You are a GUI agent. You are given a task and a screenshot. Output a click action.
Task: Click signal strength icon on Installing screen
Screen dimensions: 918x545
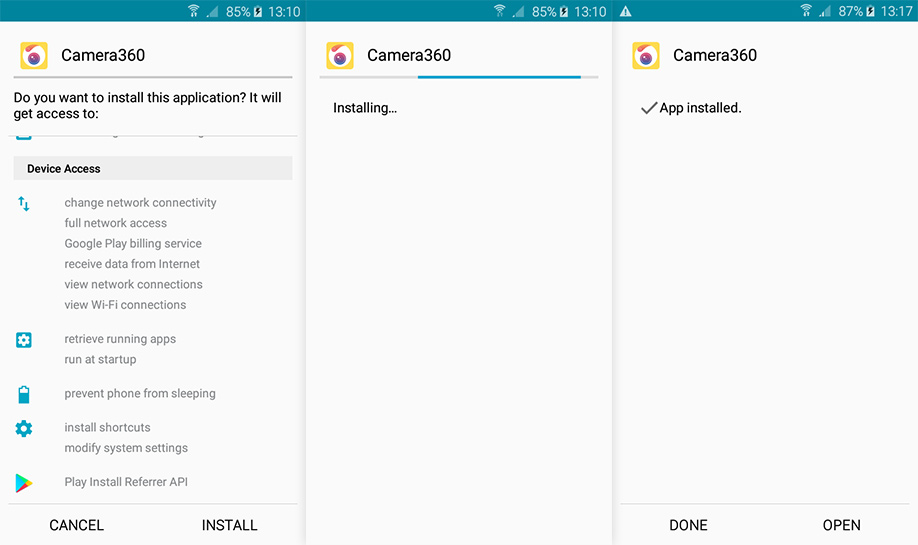pyautogui.click(x=518, y=11)
